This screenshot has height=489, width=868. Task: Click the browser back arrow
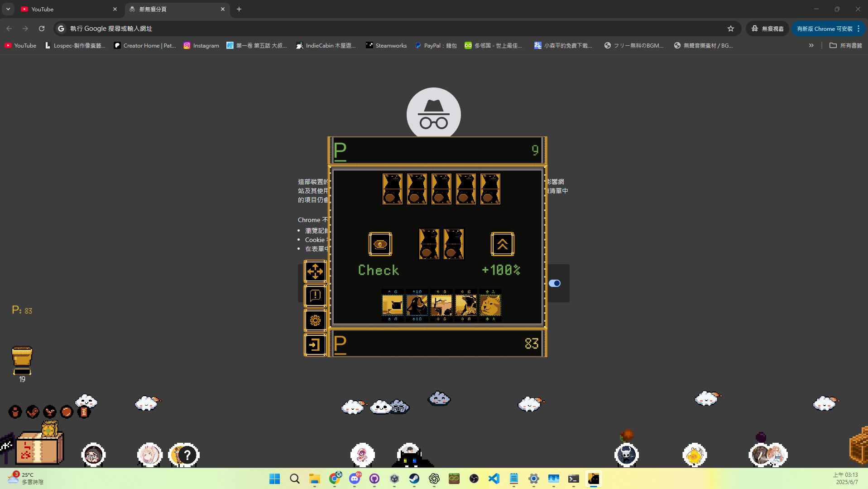coord(9,29)
